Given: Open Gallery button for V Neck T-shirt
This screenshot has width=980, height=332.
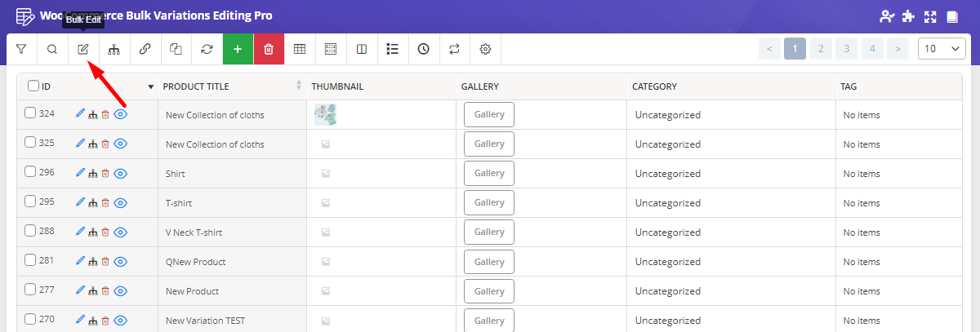Looking at the screenshot, I should coord(489,232).
